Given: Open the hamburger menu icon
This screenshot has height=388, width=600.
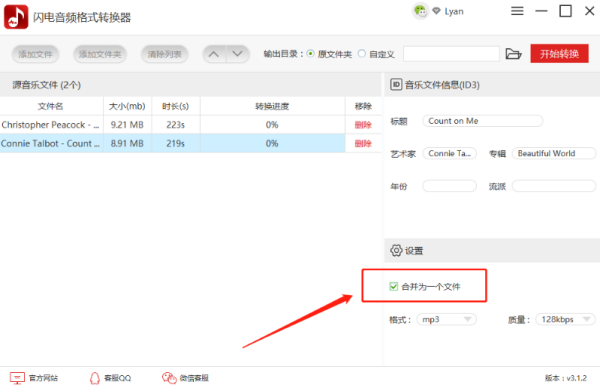Looking at the screenshot, I should (x=517, y=11).
